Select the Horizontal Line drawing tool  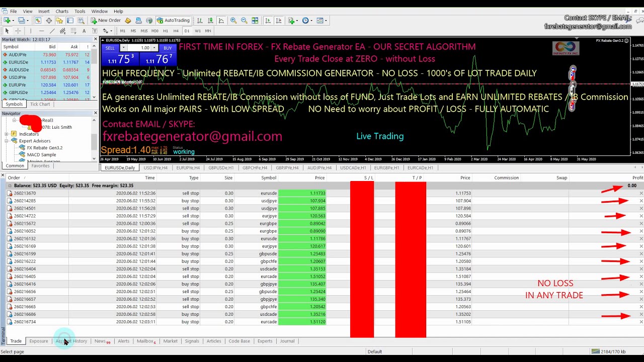pos(41,31)
